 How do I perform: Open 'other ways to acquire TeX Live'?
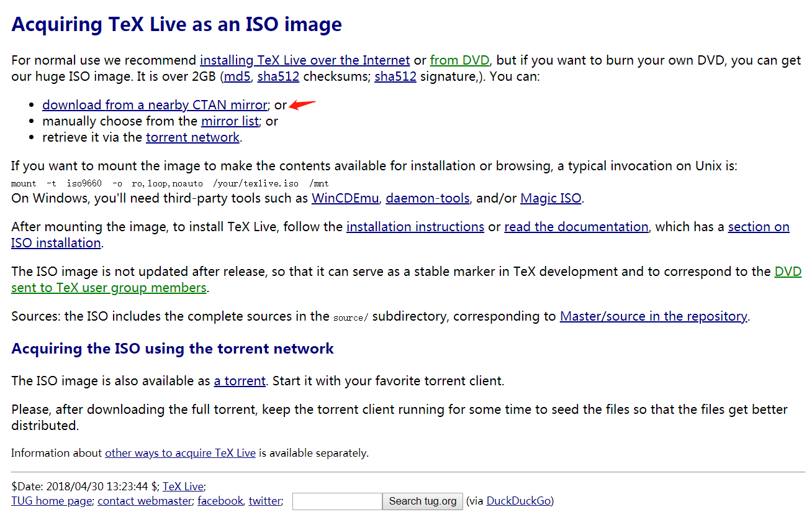[x=180, y=453]
